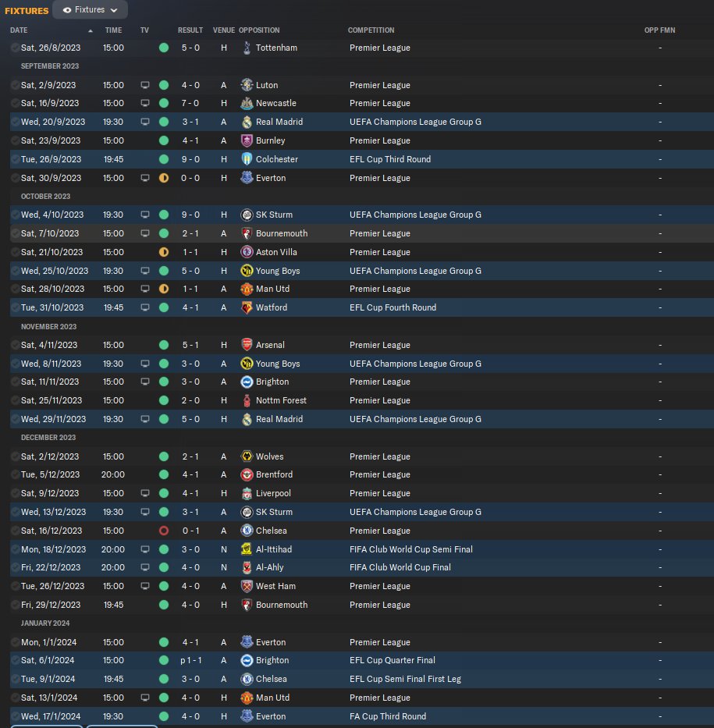
Task: Click the Watford club badge
Action: (247, 307)
